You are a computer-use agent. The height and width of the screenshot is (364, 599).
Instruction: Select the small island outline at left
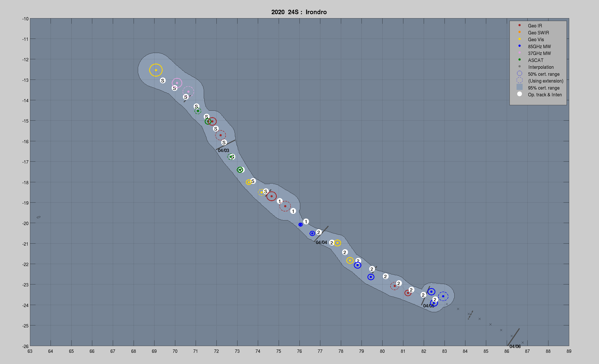click(x=38, y=217)
